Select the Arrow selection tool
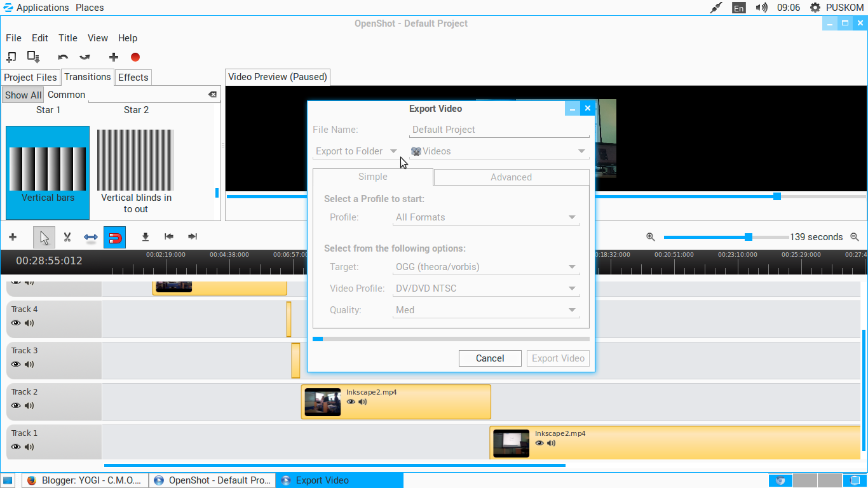The height and width of the screenshot is (488, 868). pos(43,236)
